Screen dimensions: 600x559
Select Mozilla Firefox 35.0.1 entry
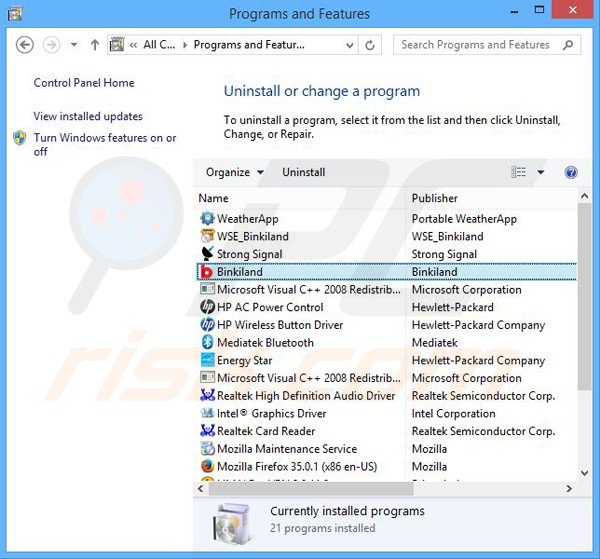[x=297, y=466]
